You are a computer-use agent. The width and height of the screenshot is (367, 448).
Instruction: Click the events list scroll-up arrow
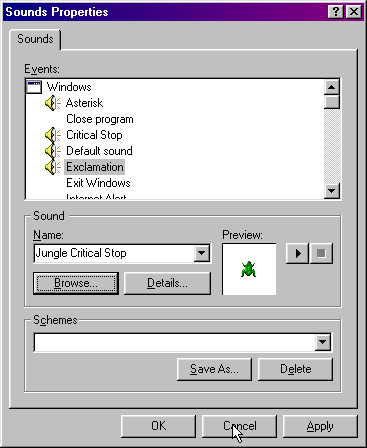coord(332,87)
